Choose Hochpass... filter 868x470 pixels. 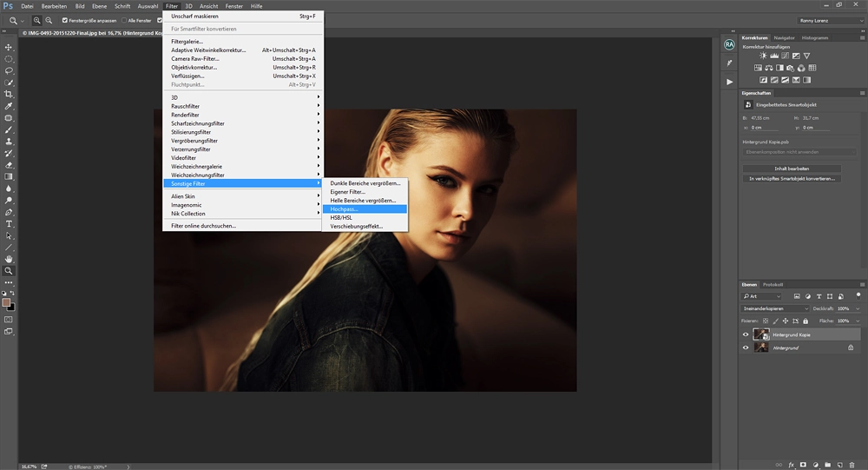tap(365, 209)
